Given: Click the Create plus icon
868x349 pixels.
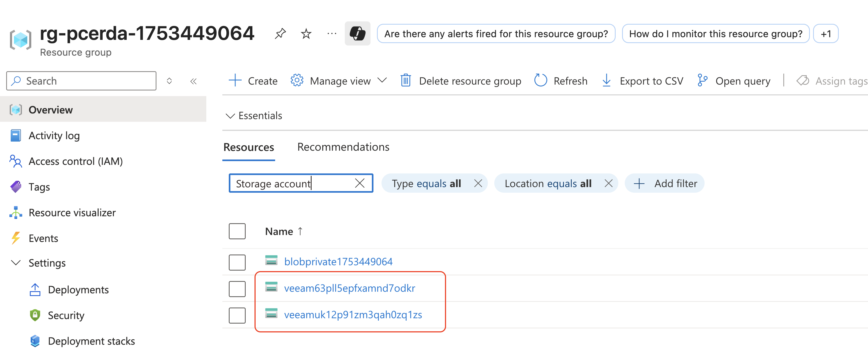Looking at the screenshot, I should tap(235, 81).
